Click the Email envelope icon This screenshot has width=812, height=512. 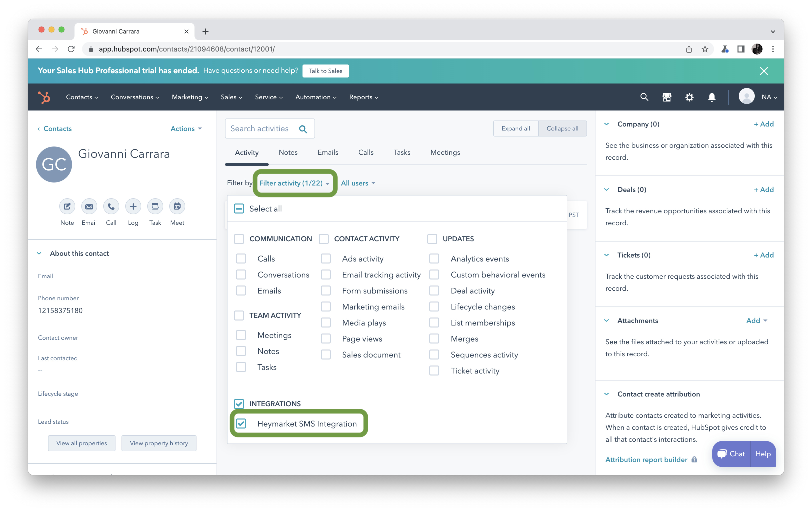pyautogui.click(x=89, y=206)
